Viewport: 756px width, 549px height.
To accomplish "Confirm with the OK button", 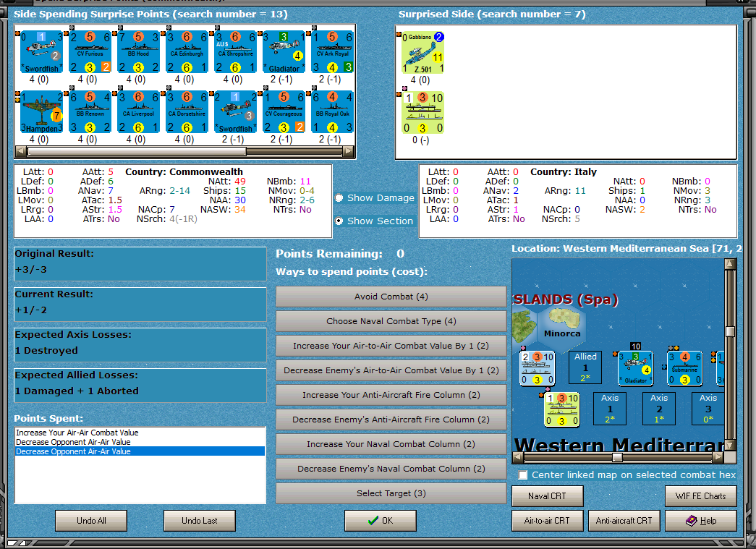I will [381, 521].
